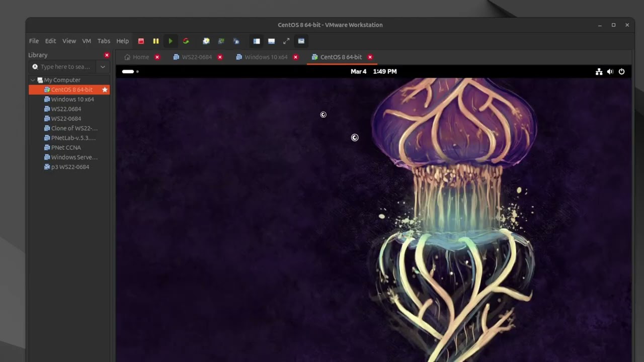Close the Home tab
Viewport: 644px width, 362px height.
click(157, 57)
